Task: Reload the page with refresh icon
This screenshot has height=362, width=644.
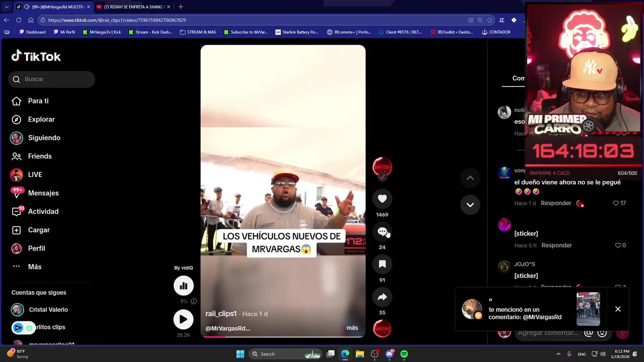Action: pos(19,20)
